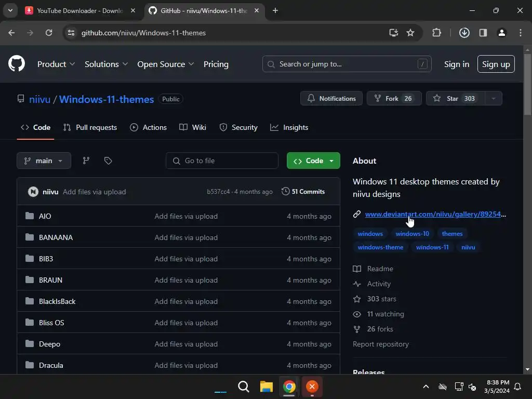Viewport: 532px width, 399px height.
Task: Click page vertical scrollbar thumb
Action: pyautogui.click(x=527, y=84)
